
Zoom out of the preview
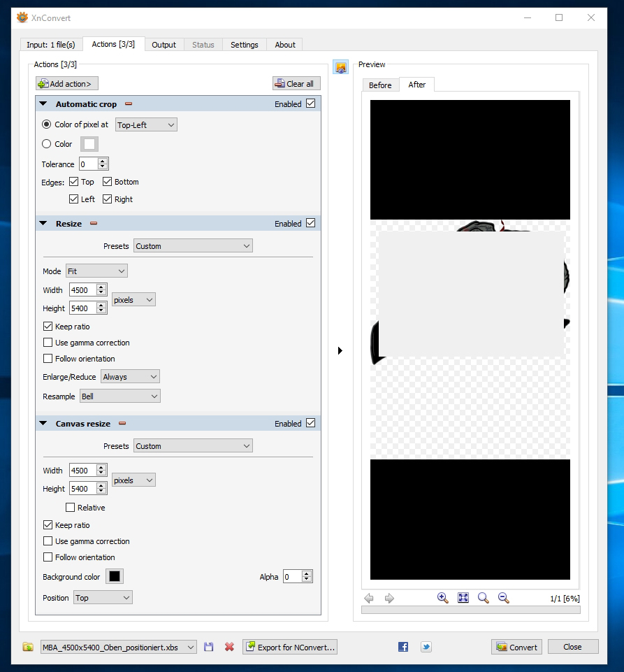pyautogui.click(x=504, y=598)
